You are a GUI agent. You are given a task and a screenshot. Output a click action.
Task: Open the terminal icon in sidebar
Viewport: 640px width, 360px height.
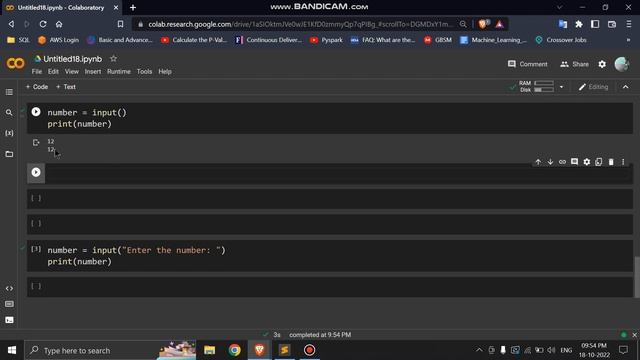pyautogui.click(x=9, y=320)
